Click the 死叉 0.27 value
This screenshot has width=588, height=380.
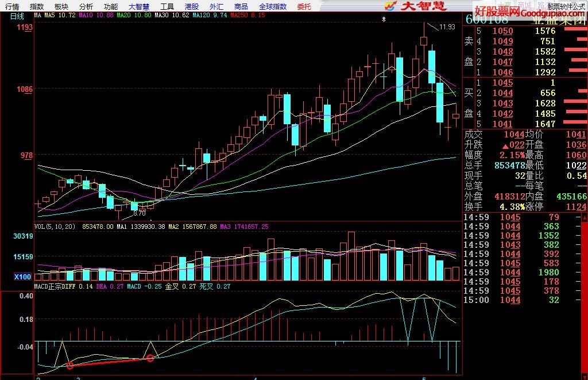point(215,286)
